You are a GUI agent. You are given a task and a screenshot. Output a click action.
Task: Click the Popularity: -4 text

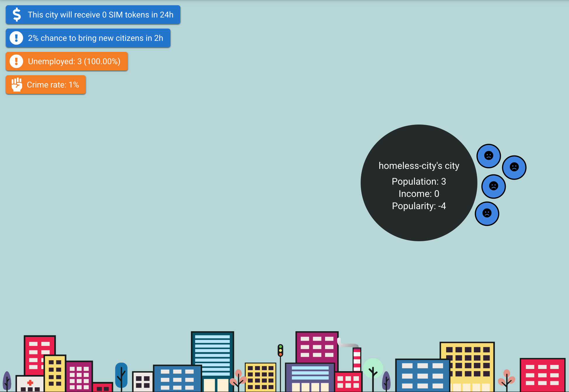point(419,206)
